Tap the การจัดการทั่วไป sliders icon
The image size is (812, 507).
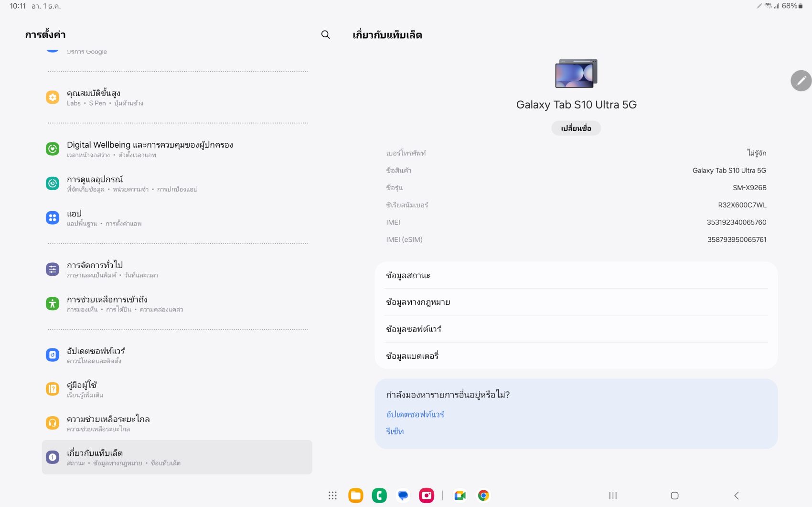[x=53, y=269]
